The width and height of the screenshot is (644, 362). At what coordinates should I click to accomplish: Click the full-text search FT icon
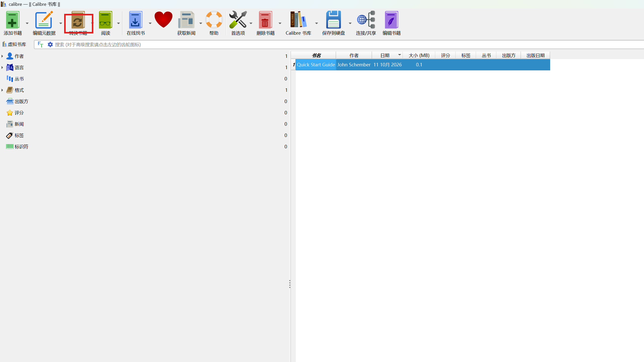40,44
